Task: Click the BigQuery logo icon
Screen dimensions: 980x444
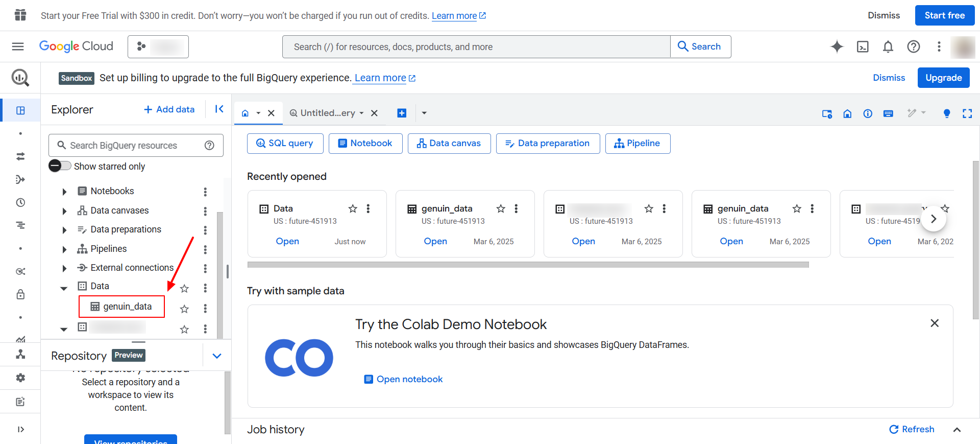Action: pos(20,78)
